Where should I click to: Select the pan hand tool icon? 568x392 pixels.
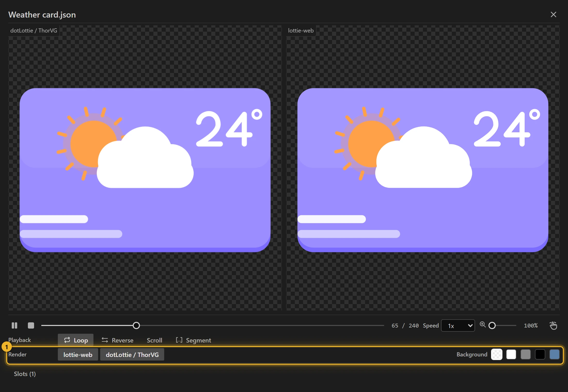[553, 325]
